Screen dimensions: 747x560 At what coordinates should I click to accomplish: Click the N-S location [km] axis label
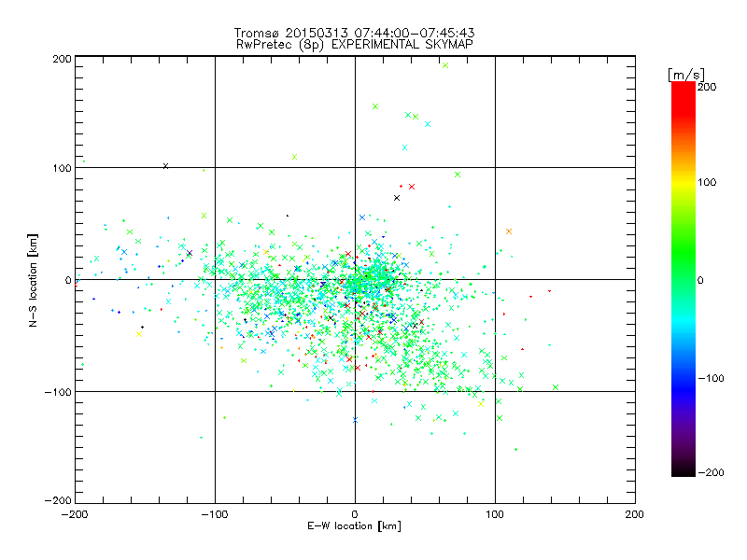pyautogui.click(x=33, y=281)
